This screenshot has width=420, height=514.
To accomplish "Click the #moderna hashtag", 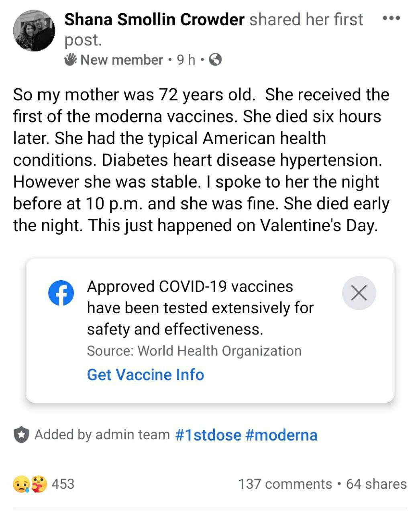I will [281, 435].
